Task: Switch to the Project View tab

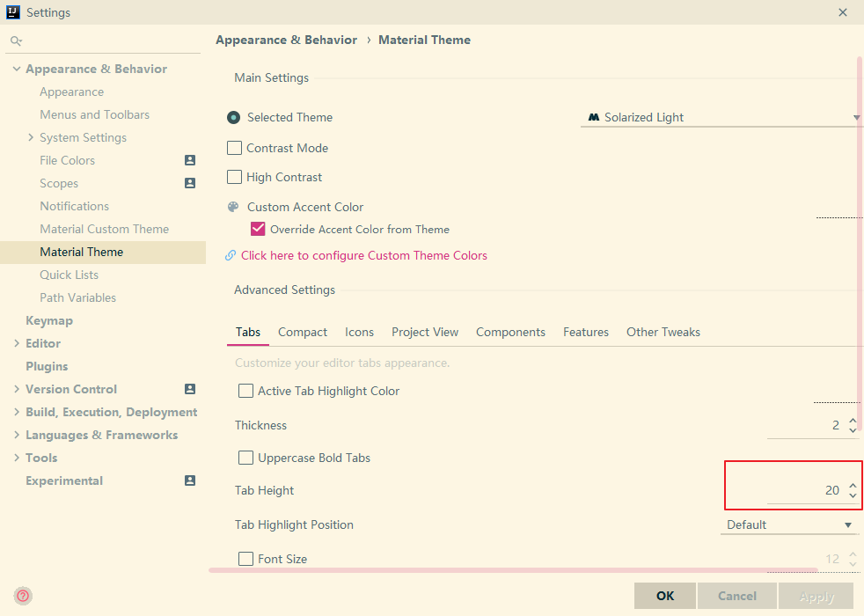Action: tap(425, 333)
